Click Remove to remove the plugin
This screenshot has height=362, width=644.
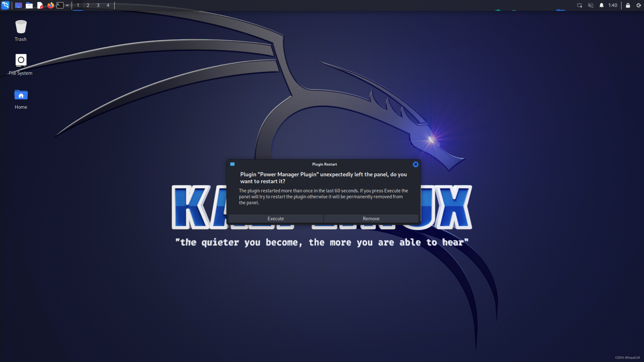pyautogui.click(x=371, y=218)
